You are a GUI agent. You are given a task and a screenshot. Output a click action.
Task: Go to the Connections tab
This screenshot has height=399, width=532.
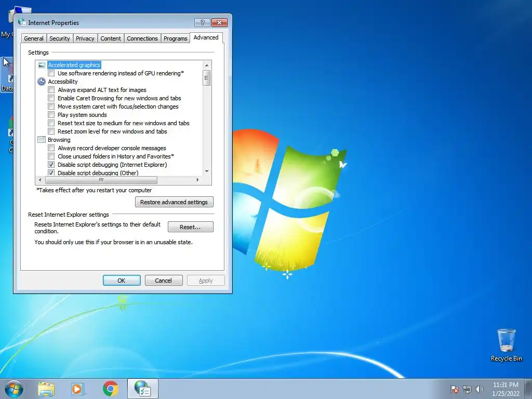(x=142, y=38)
